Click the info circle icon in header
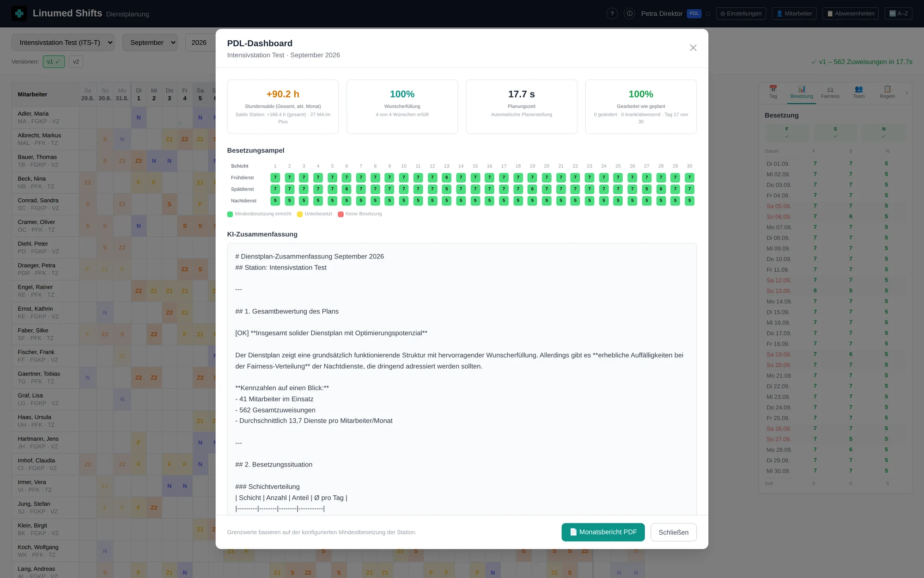This screenshot has height=578, width=924. coord(629,13)
